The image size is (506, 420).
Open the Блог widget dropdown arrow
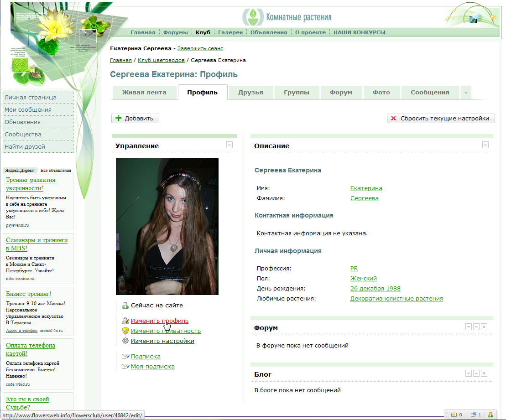[x=468, y=373]
